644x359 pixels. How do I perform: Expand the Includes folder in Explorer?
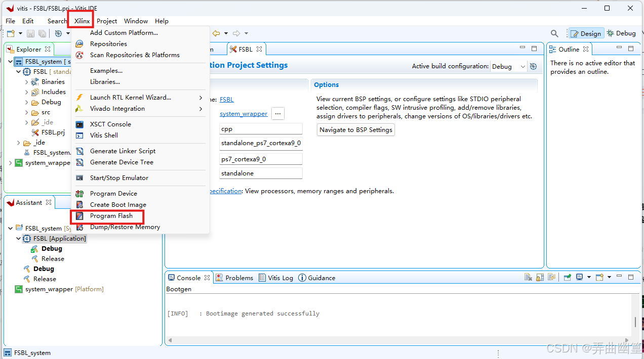point(27,92)
